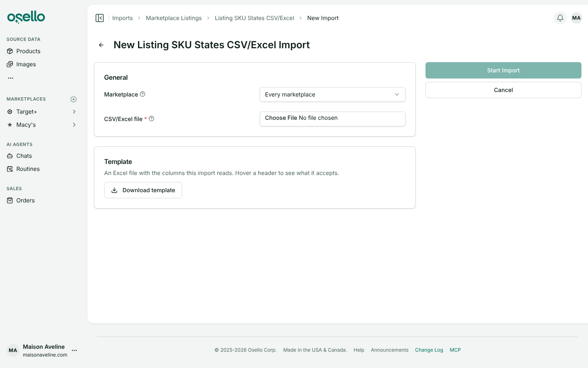Go back using the arrow beside title
This screenshot has height=368, width=588.
click(x=101, y=45)
